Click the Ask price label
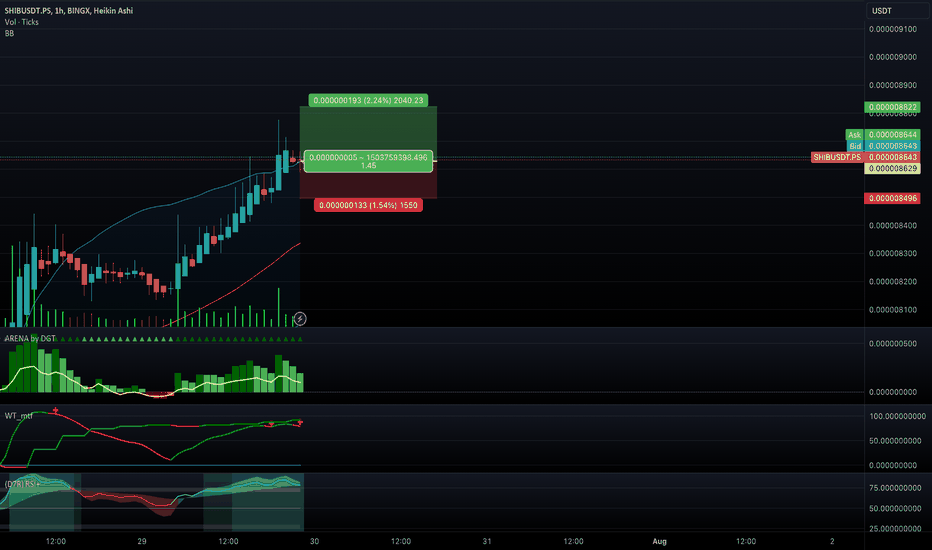This screenshot has width=932, height=550. (x=854, y=135)
